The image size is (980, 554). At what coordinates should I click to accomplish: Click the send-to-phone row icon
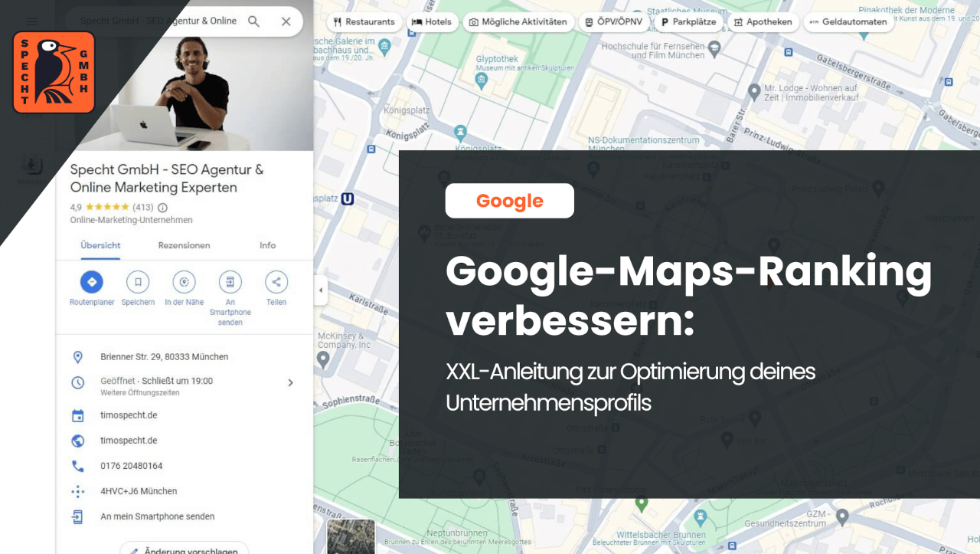pyautogui.click(x=77, y=516)
